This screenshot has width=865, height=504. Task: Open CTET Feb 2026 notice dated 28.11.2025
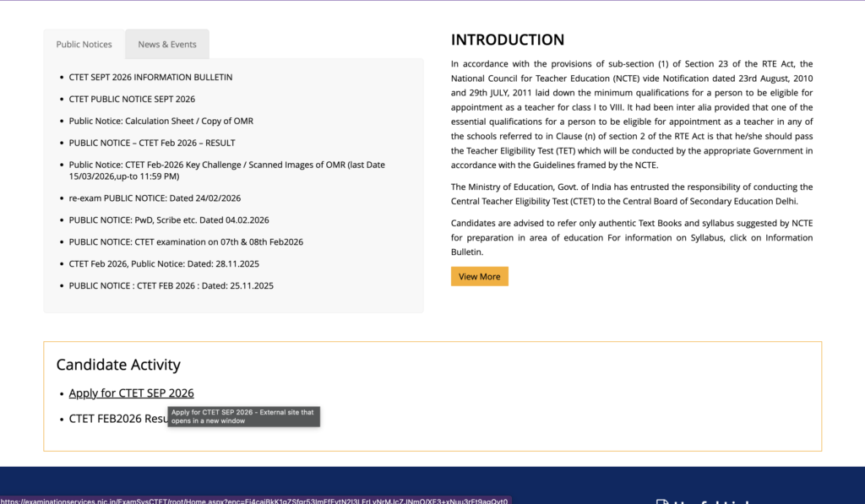point(164,263)
